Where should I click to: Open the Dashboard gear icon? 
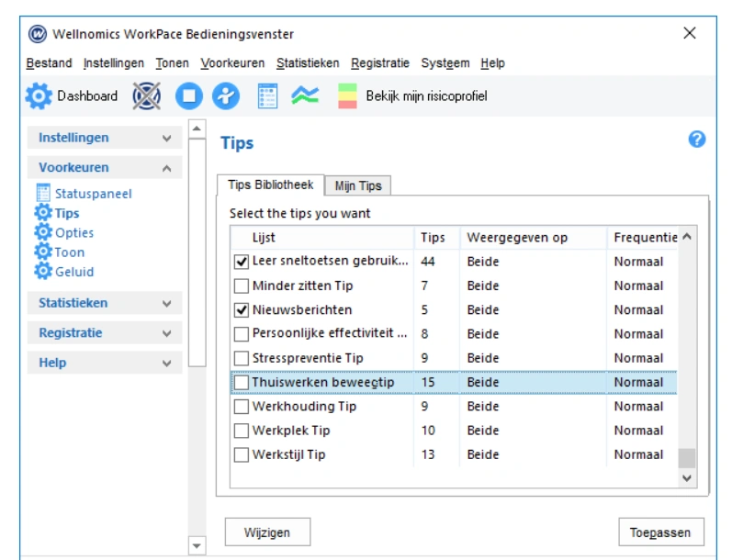(39, 96)
